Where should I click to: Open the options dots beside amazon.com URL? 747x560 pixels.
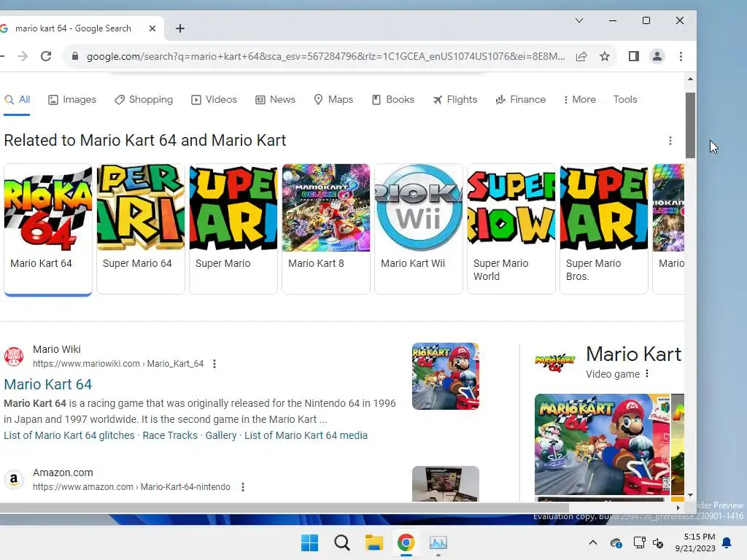(243, 487)
